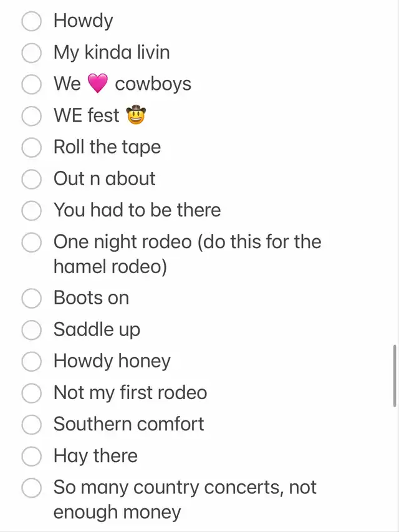Check the "Southern comfort" circle

(x=31, y=425)
